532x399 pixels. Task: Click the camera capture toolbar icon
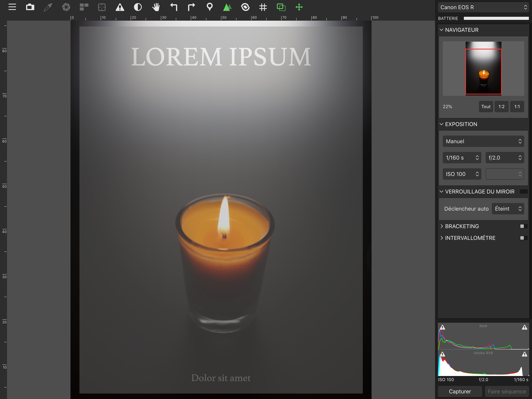[x=30, y=7]
